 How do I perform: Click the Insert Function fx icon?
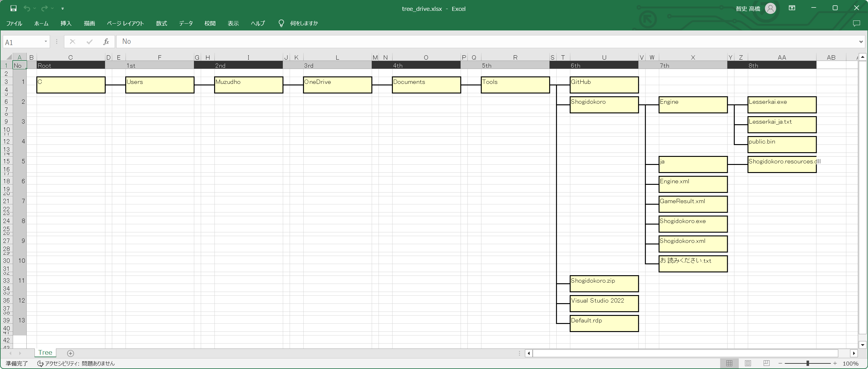pyautogui.click(x=106, y=42)
